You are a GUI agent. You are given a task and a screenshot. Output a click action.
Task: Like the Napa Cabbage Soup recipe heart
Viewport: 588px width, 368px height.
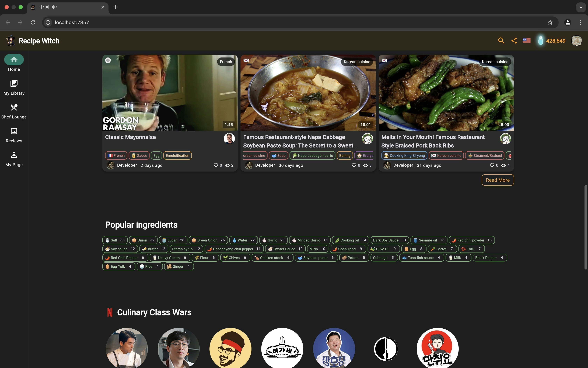(354, 165)
